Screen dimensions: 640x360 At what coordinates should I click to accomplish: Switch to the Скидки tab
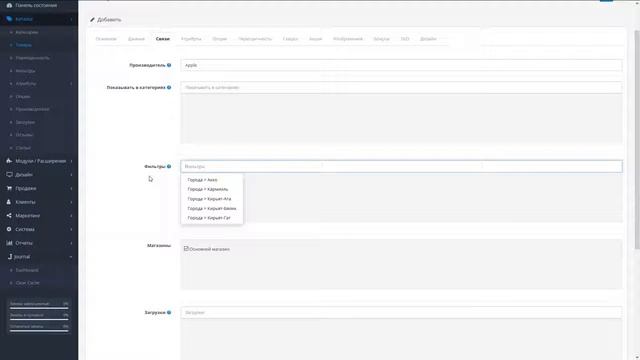pos(290,39)
